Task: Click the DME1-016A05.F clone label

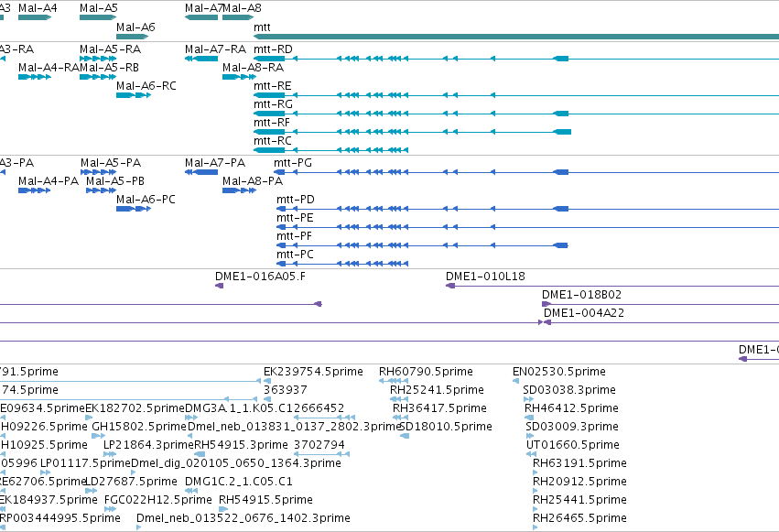Action: [x=260, y=277]
